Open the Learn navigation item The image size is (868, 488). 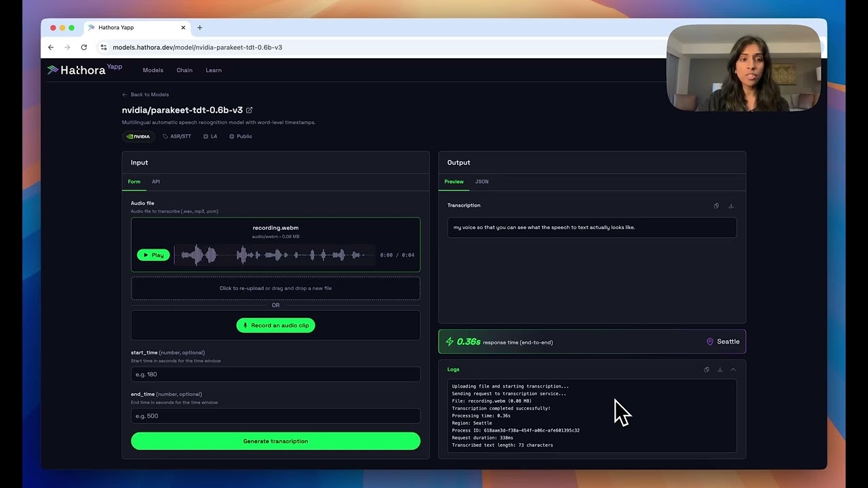[213, 70]
